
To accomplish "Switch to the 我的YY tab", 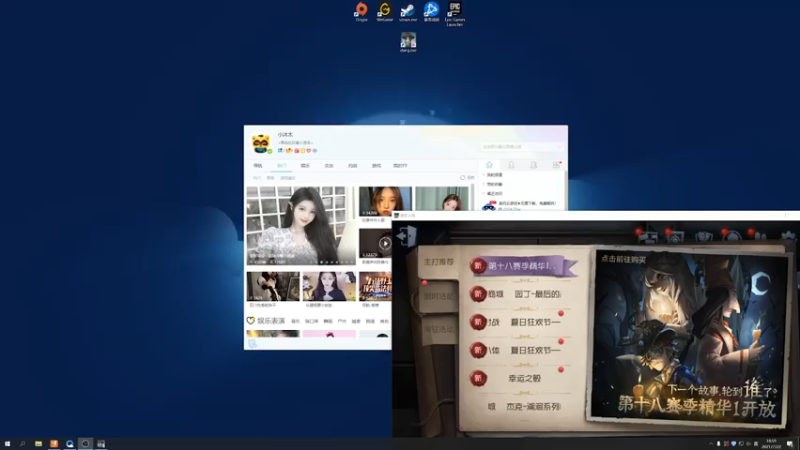I will point(400,165).
